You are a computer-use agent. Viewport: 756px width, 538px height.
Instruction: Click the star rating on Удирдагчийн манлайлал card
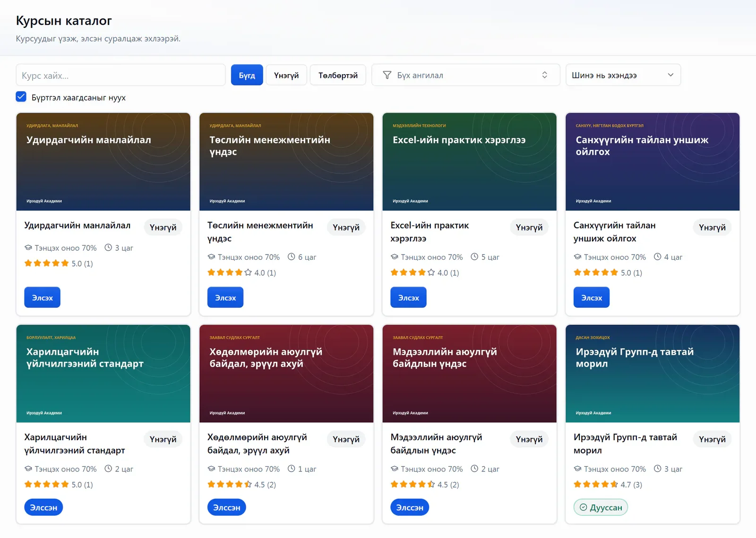46,264
